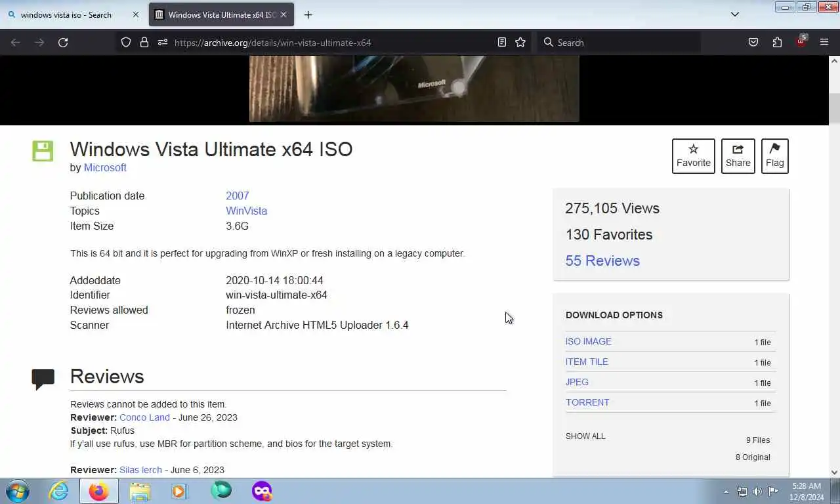840x504 pixels.
Task: Click the identifier win-vista-ultimate-x64 text
Action: 276,295
